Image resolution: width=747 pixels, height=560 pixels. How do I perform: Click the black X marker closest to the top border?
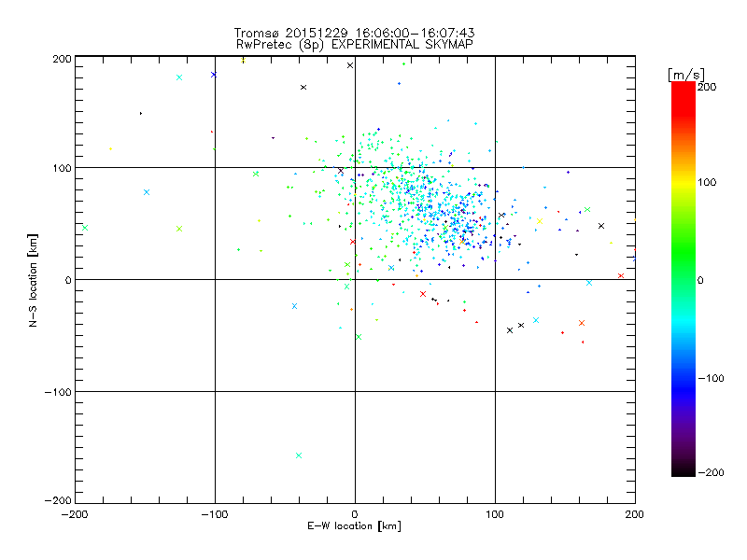coord(350,65)
